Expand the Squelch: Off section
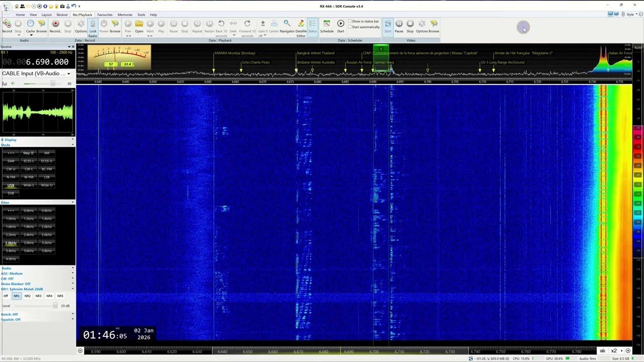 click(x=72, y=320)
